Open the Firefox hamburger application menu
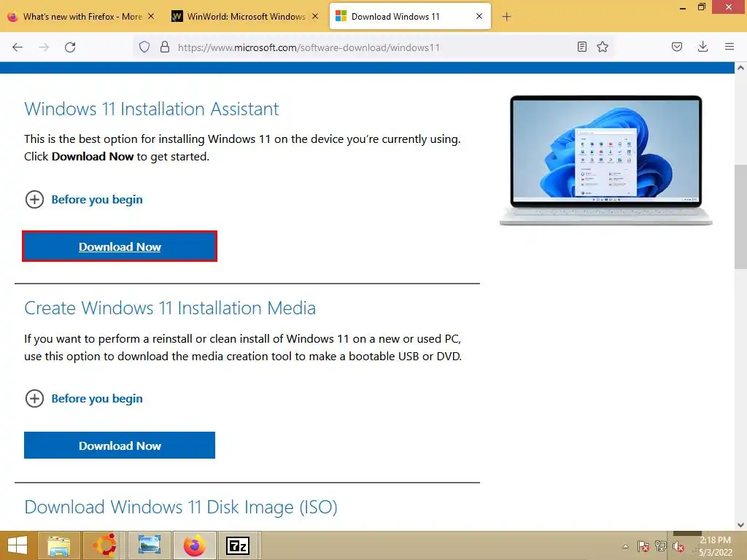This screenshot has width=747, height=560. coord(729,47)
